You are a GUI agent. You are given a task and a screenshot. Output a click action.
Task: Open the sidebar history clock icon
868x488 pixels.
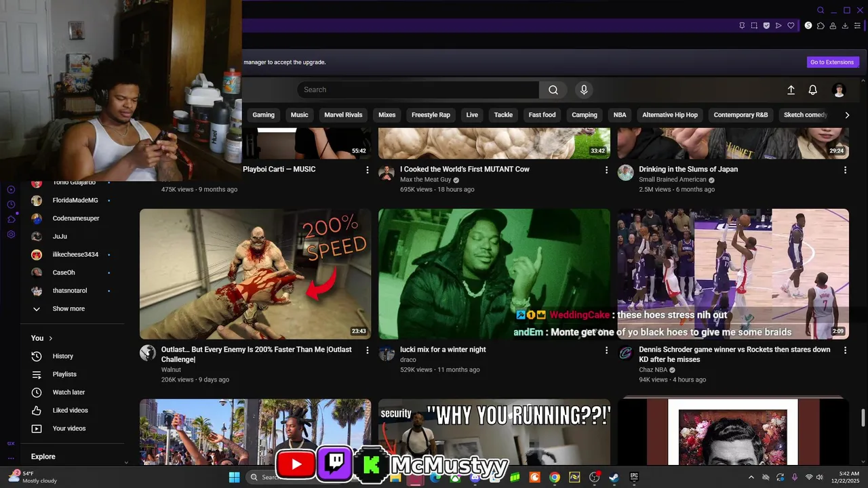[11, 205]
